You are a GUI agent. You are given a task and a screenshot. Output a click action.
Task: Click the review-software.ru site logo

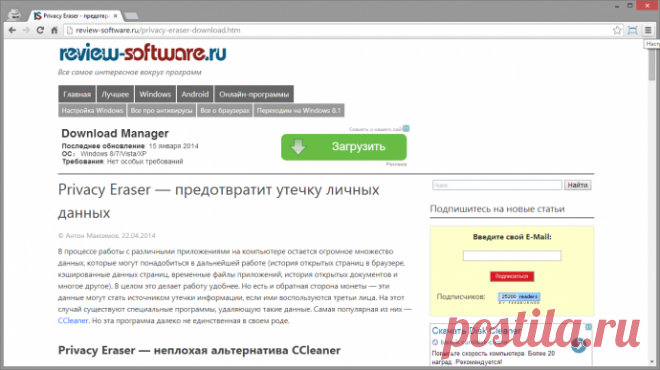[143, 53]
